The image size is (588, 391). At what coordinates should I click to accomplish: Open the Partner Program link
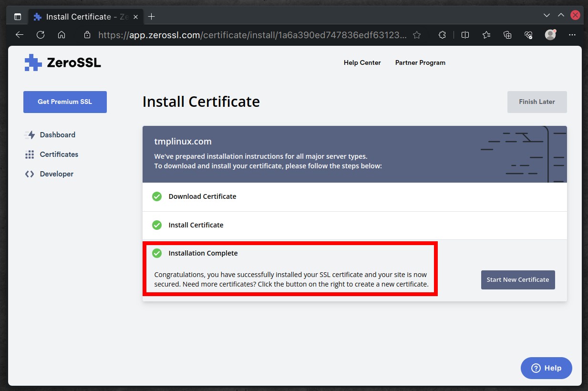coord(420,62)
